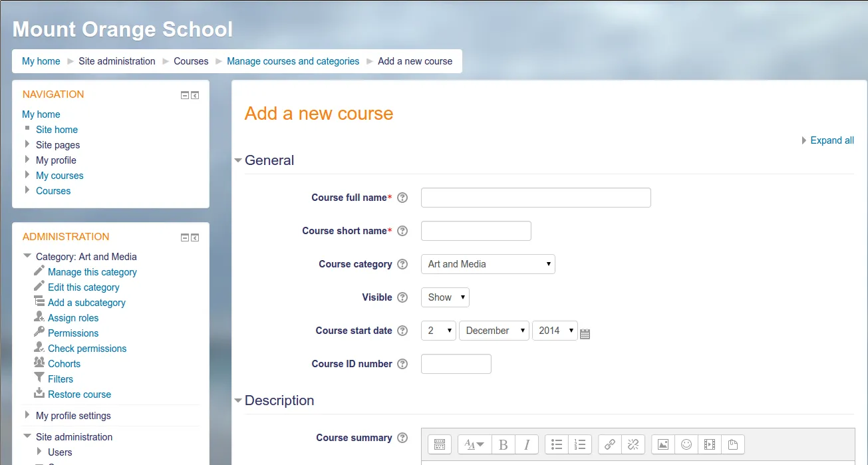Image resolution: width=868 pixels, height=465 pixels.
Task: Click the help icon beside Course full name
Action: [x=402, y=198]
